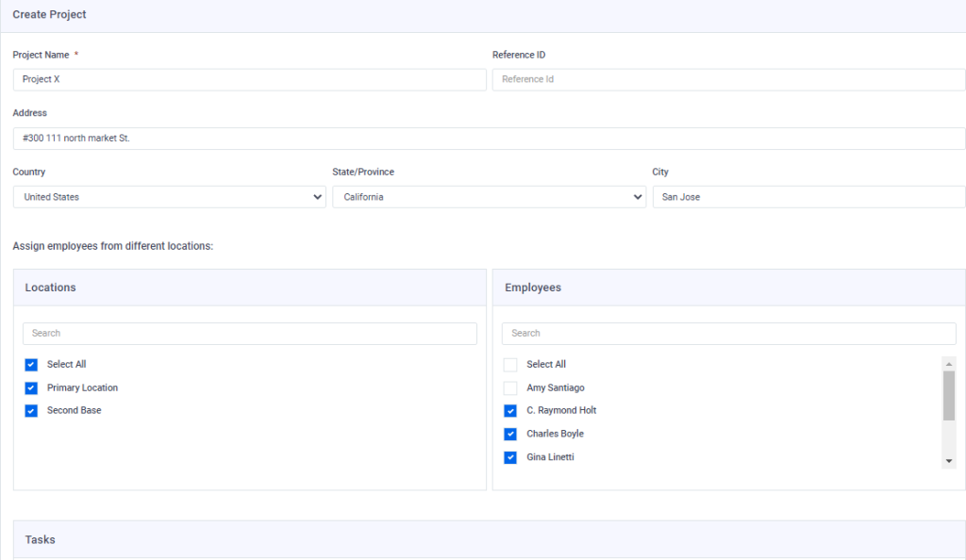Enable Select All for Employees

(510, 364)
